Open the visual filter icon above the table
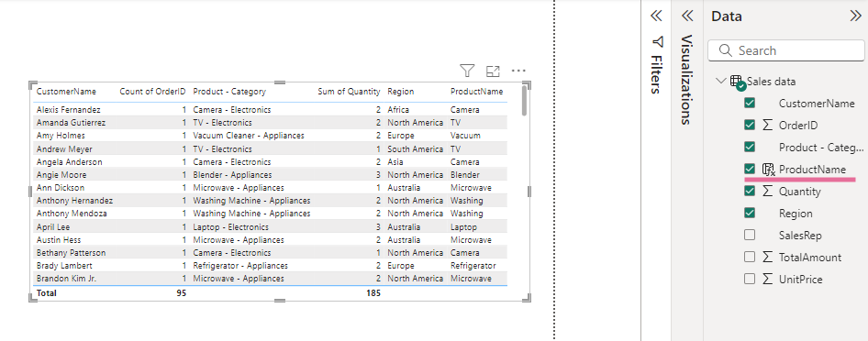Screen dimensions: 868x341 coord(467,71)
